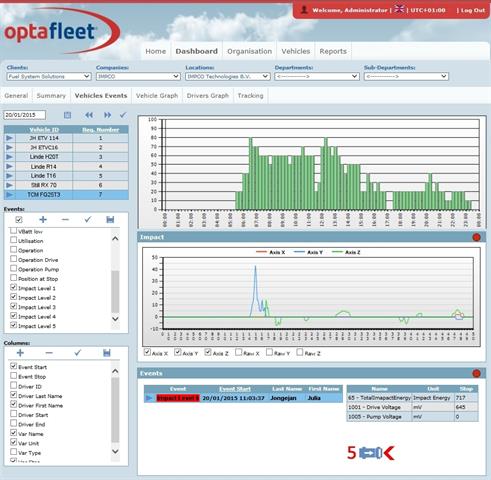The height and width of the screenshot is (480, 491).
Task: Uncheck Driver Last Name column checkbox
Action: point(13,395)
